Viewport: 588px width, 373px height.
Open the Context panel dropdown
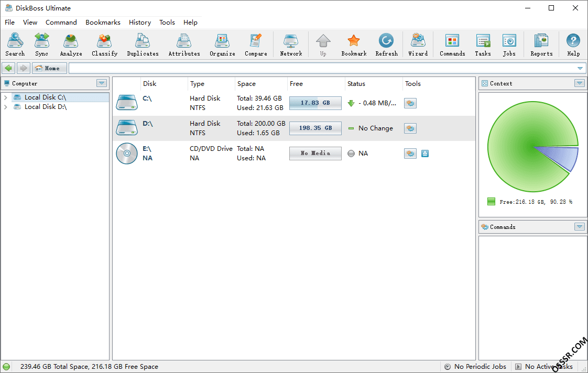580,83
